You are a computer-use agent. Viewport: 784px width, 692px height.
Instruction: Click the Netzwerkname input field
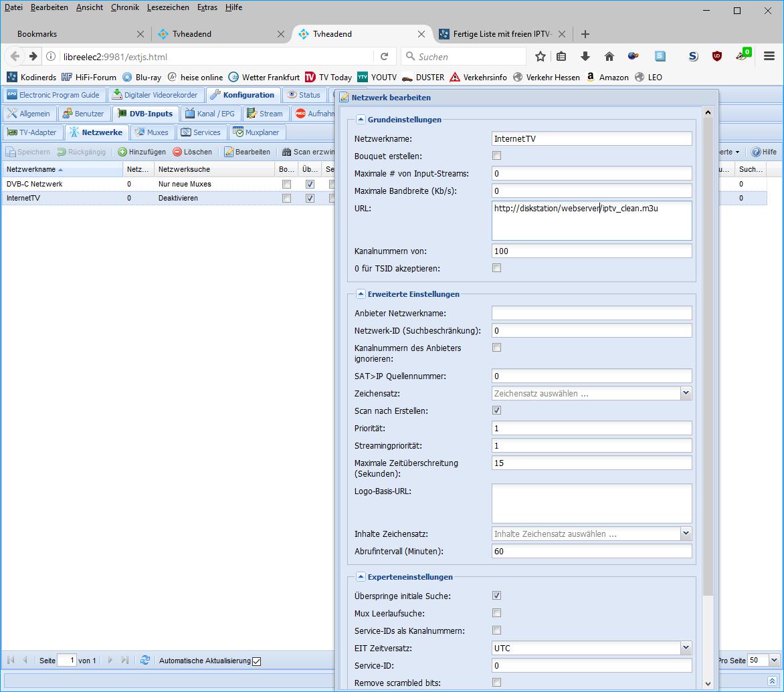pos(592,139)
